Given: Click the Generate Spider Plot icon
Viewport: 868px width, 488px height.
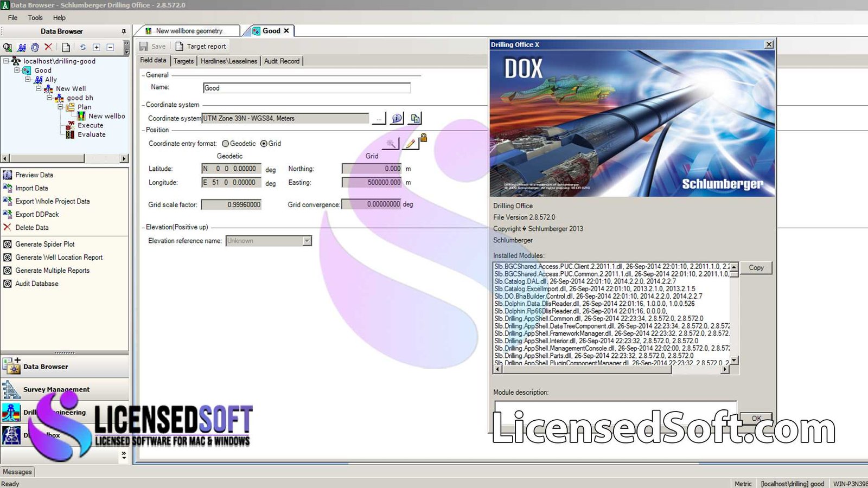Looking at the screenshot, I should tap(8, 244).
